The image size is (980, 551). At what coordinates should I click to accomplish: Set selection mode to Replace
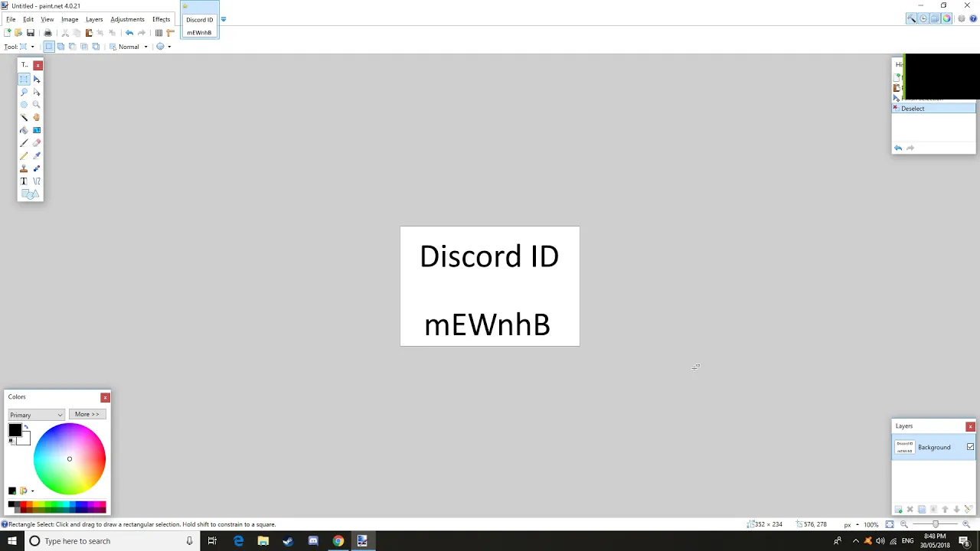[48, 47]
